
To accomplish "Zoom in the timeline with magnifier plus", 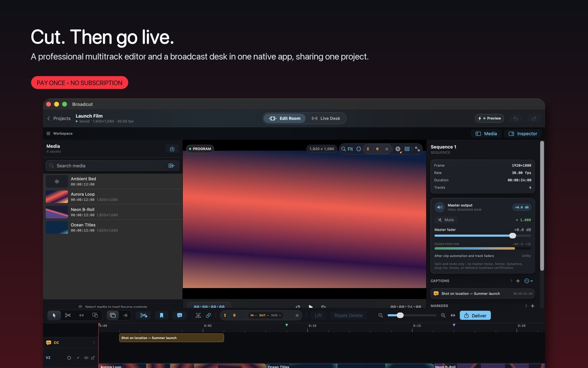I will (443, 315).
